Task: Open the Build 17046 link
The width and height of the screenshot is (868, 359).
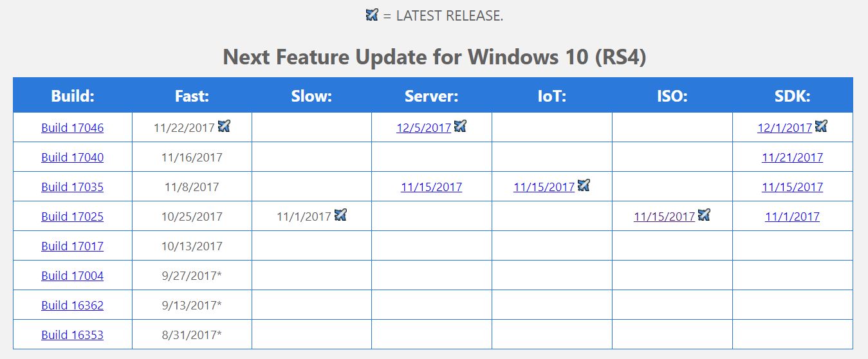Action: [x=72, y=127]
